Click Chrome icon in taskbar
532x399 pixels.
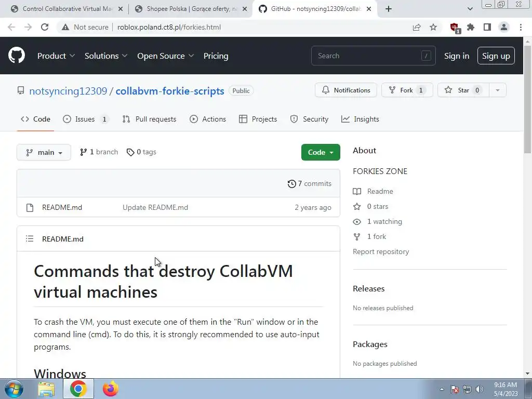tap(78, 389)
